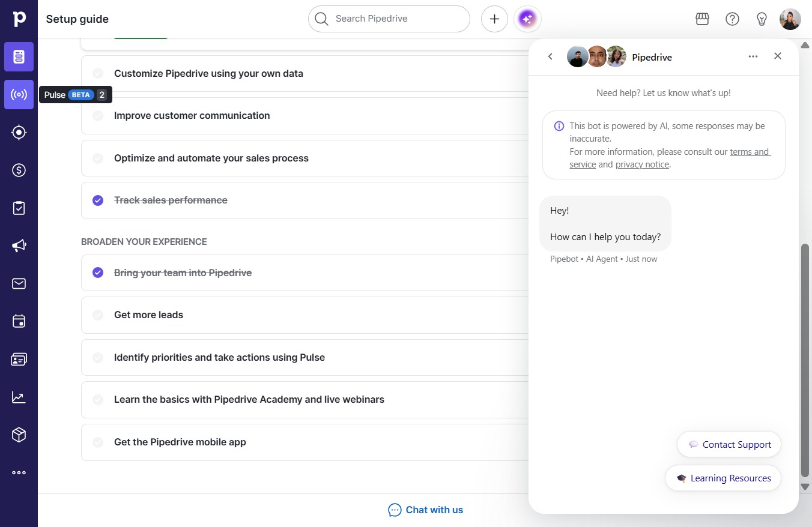
Task: Open the More sidebar menu dots
Action: point(19,472)
